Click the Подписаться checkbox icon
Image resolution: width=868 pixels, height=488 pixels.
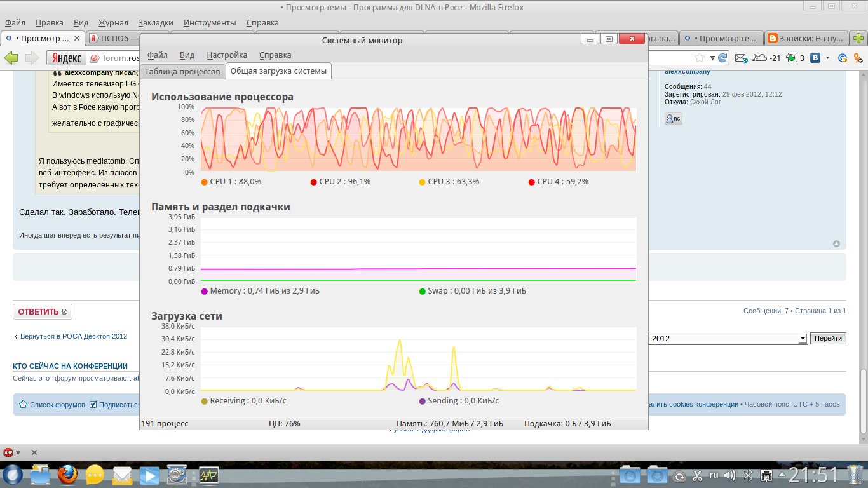pyautogui.click(x=93, y=404)
